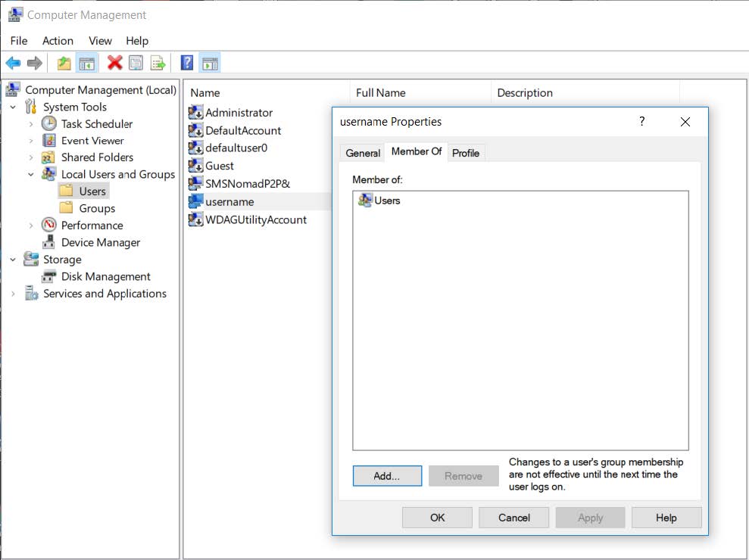Image resolution: width=749 pixels, height=560 pixels.
Task: Click the Help question mark toolbar icon
Action: pyautogui.click(x=187, y=62)
